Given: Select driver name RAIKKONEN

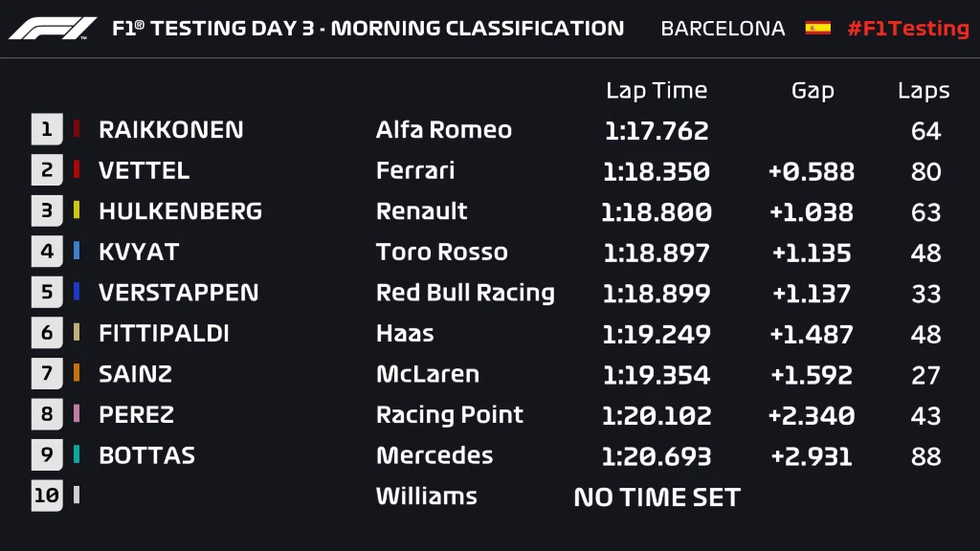Looking at the screenshot, I should [x=171, y=130].
